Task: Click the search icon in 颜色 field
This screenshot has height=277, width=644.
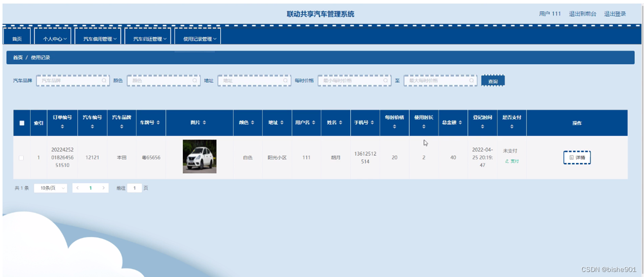Action: 195,81
